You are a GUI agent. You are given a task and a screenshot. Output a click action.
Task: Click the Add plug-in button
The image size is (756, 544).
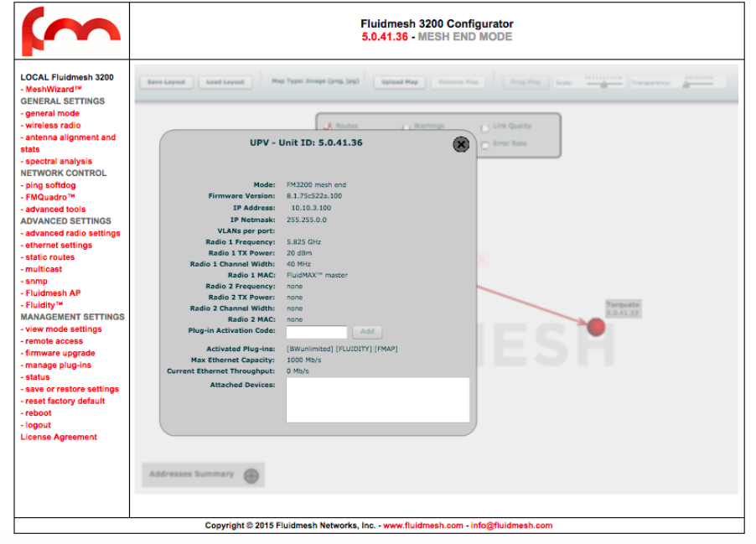coord(367,332)
